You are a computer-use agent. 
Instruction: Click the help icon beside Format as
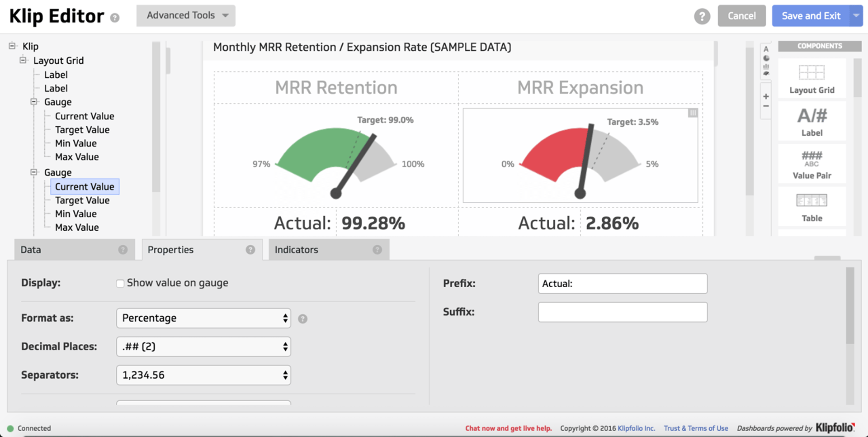(303, 319)
